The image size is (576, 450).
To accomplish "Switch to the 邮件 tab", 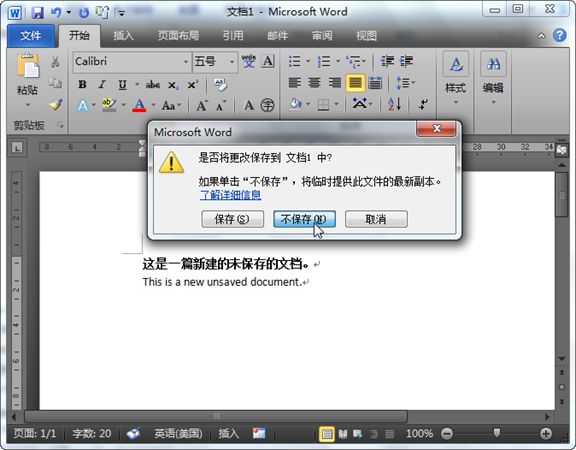I will click(278, 36).
